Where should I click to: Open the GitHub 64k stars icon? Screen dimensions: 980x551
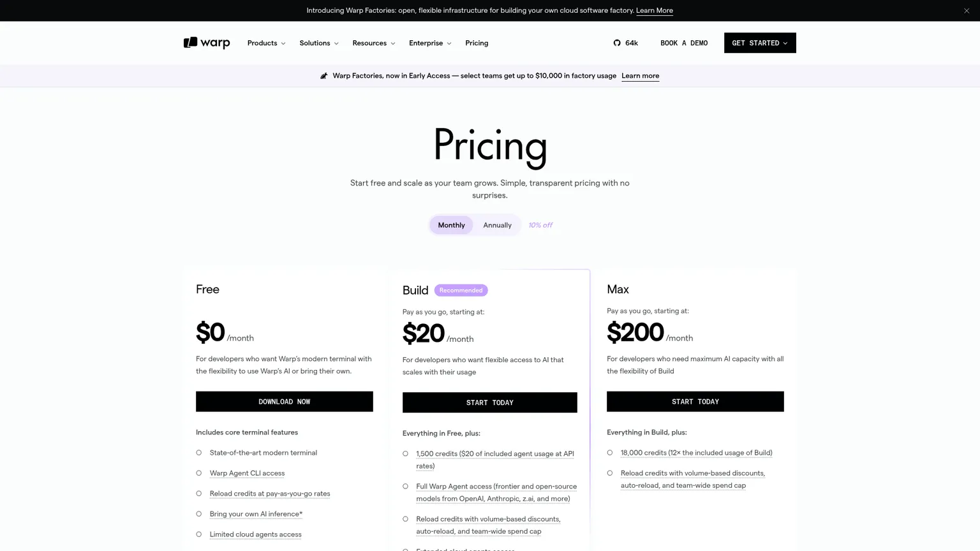click(x=617, y=43)
